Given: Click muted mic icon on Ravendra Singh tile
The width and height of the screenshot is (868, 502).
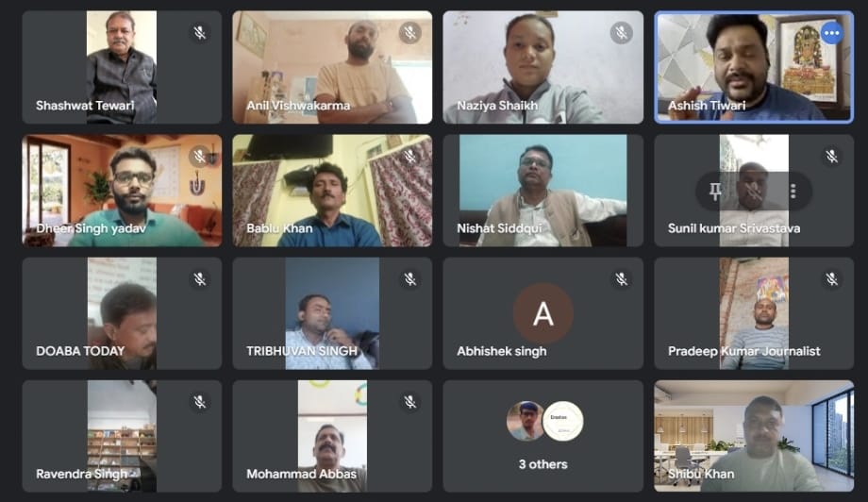Looking at the screenshot, I should click(x=200, y=402).
